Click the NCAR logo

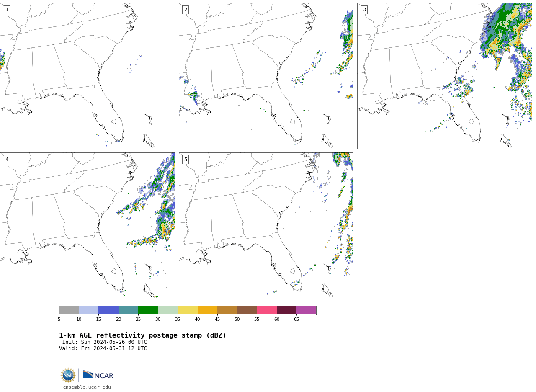pyautogui.click(x=98, y=375)
